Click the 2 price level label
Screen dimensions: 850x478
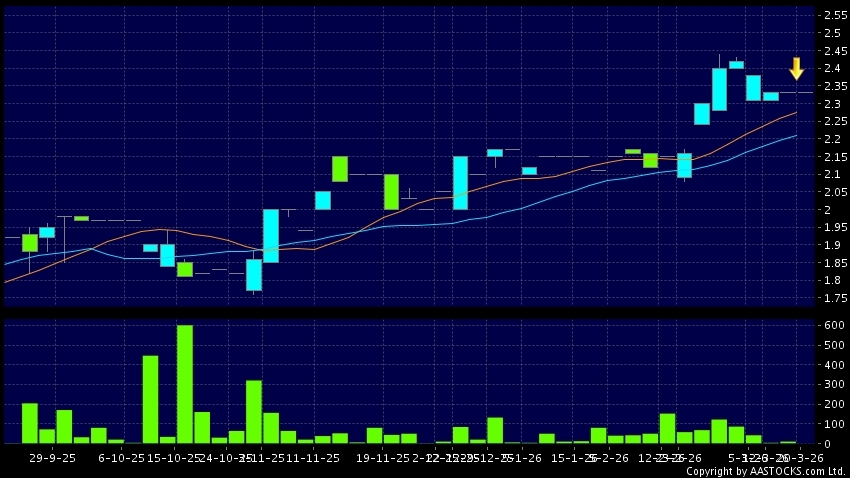[x=829, y=210]
